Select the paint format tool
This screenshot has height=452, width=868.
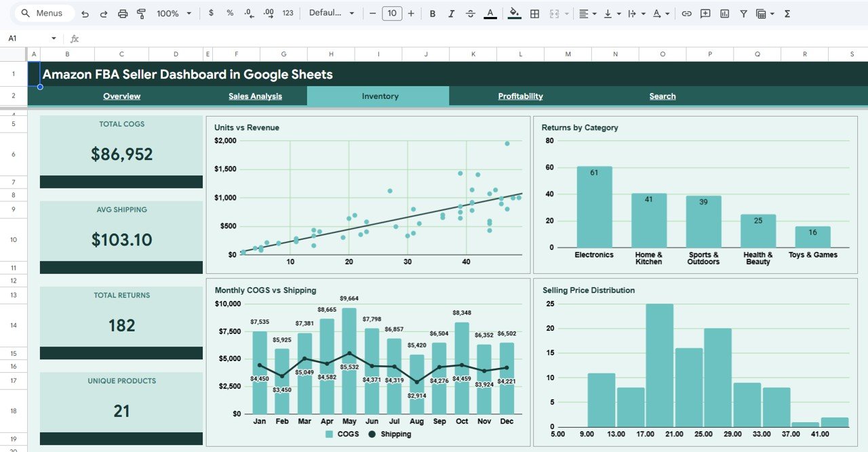click(x=141, y=13)
